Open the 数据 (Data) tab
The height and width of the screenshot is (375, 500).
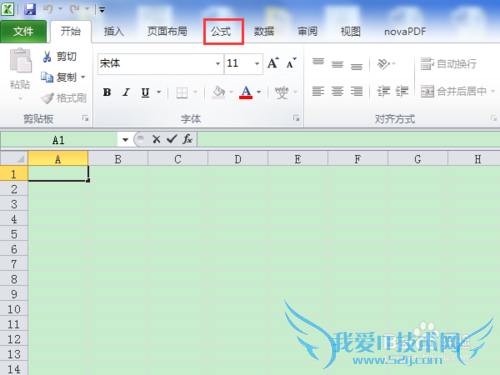[264, 32]
